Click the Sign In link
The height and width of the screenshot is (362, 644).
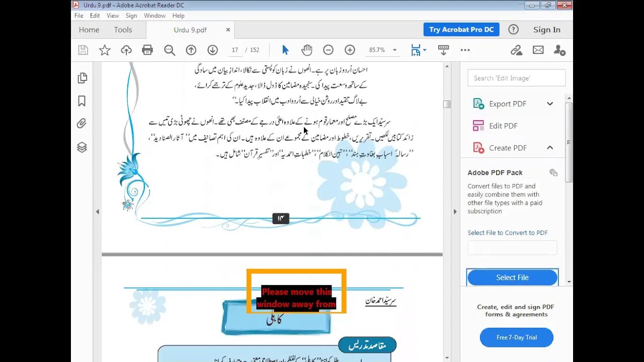coord(547,30)
